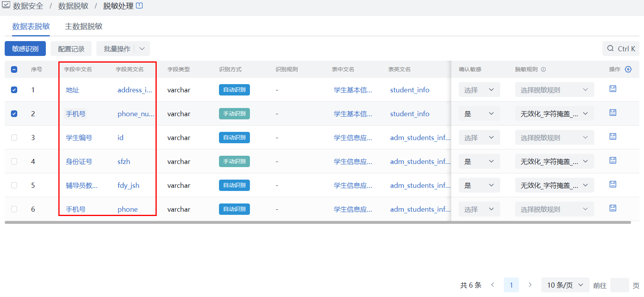Image resolution: width=644 pixels, height=297 pixels.
Task: Open 确认敏感 dropdown in row 2
Action: click(x=479, y=114)
